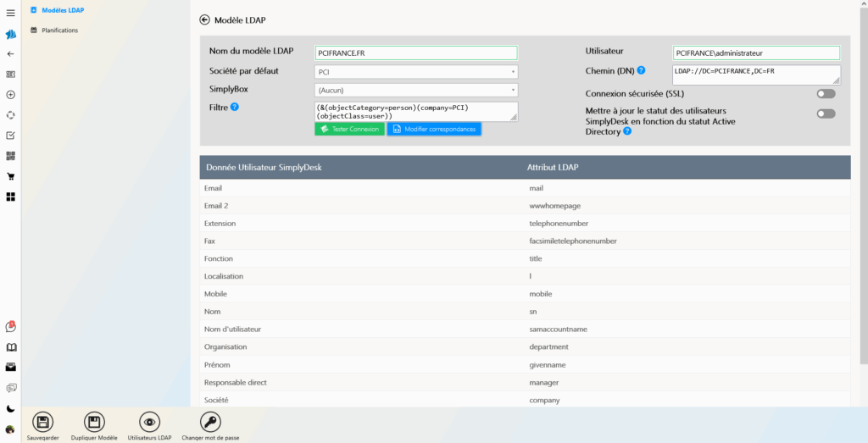Click the 'wwwhomepage' attribute cell
868x443 pixels.
[x=555, y=206]
